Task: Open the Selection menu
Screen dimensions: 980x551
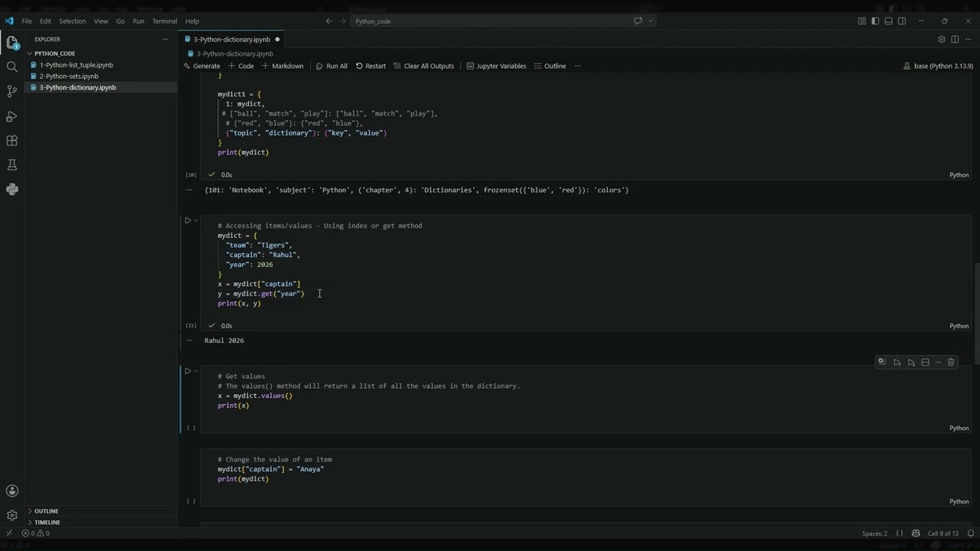Action: (x=72, y=21)
